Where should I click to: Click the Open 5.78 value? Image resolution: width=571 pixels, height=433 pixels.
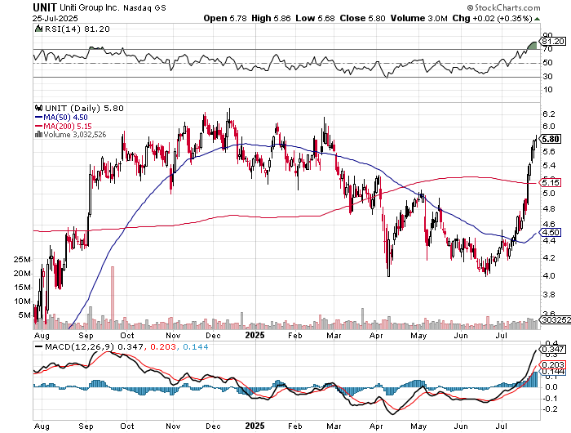pyautogui.click(x=225, y=18)
